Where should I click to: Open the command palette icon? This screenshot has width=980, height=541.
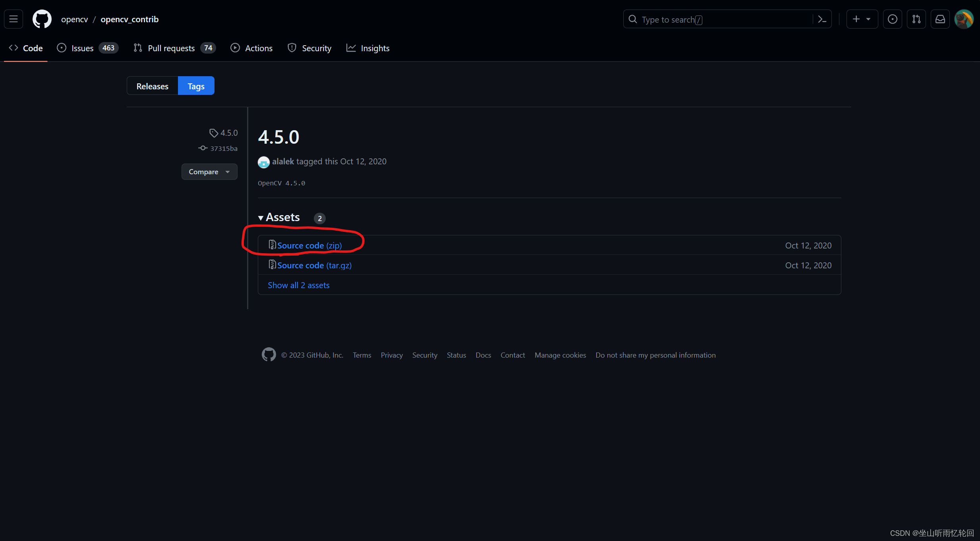(822, 19)
